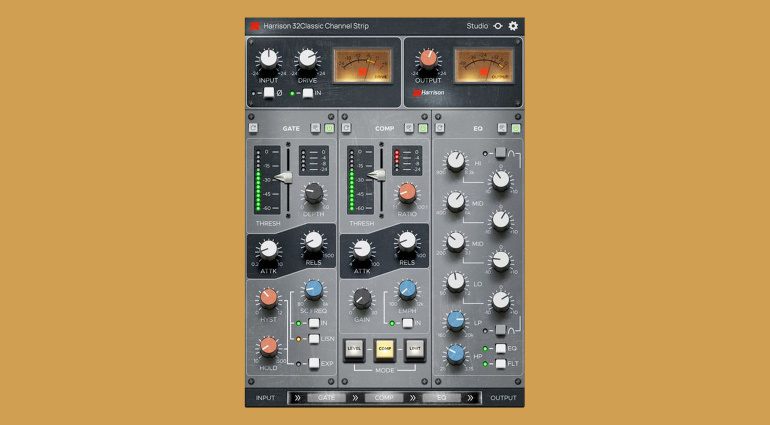Open the settings gear icon
This screenshot has height=425, width=770.
click(514, 26)
